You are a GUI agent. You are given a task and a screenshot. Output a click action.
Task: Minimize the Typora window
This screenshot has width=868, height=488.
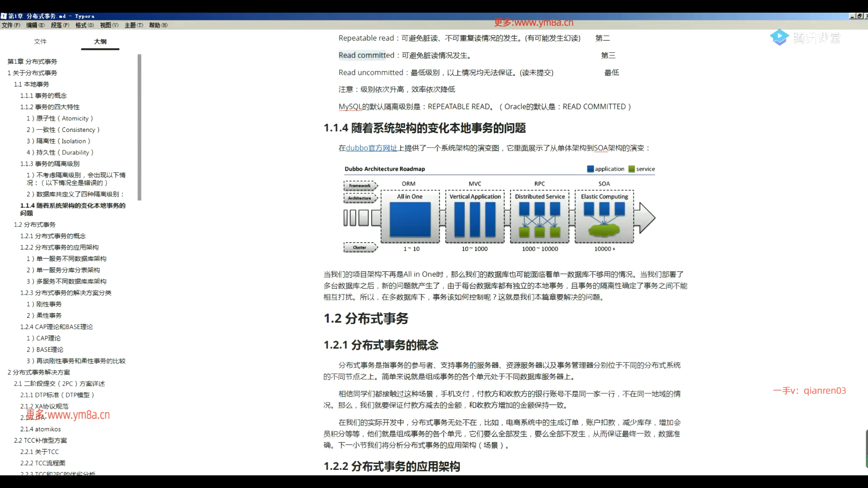coord(852,16)
